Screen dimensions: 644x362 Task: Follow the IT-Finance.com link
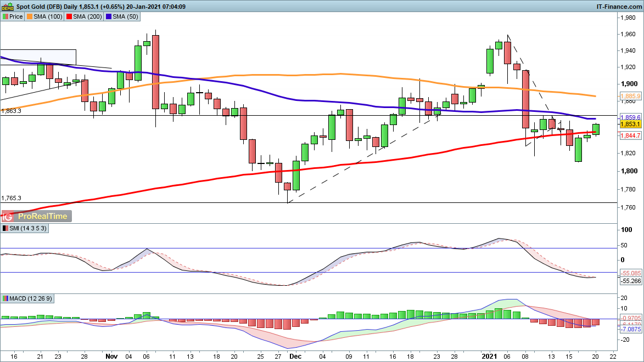pos(618,7)
